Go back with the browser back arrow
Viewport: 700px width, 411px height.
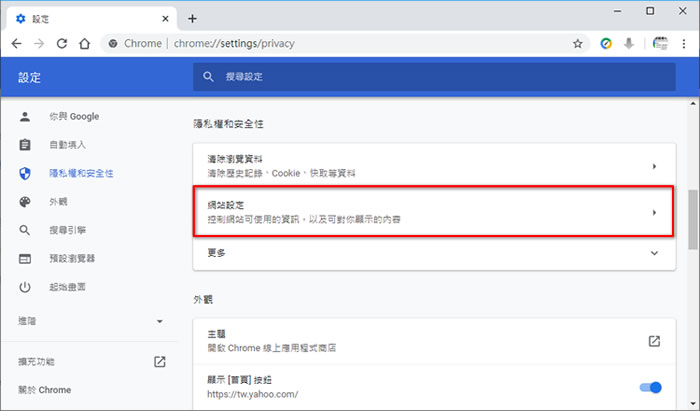point(17,43)
